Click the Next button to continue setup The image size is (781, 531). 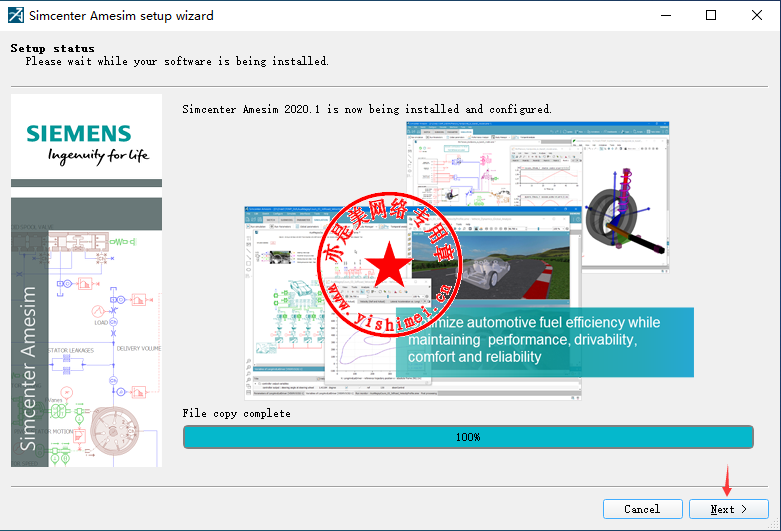click(729, 509)
